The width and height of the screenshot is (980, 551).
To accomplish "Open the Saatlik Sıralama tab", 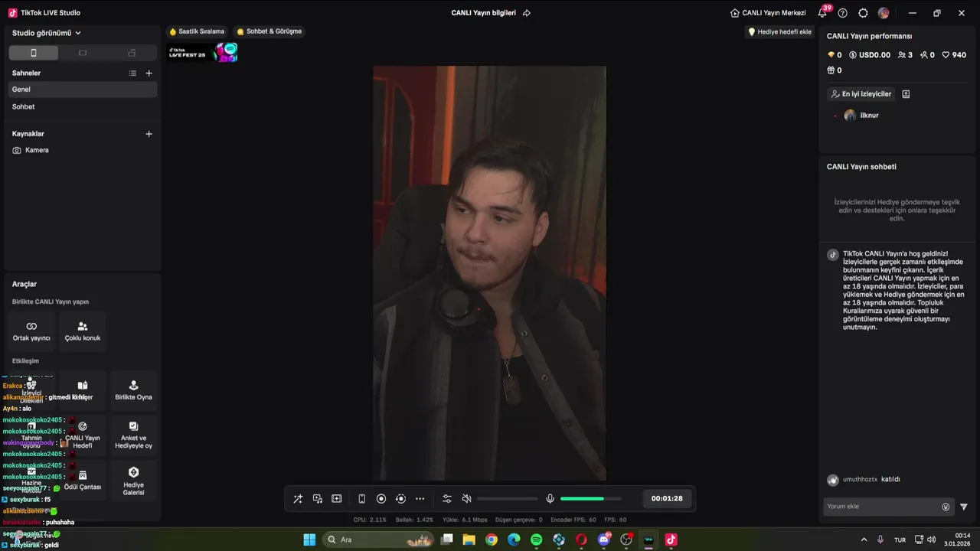I will [197, 32].
